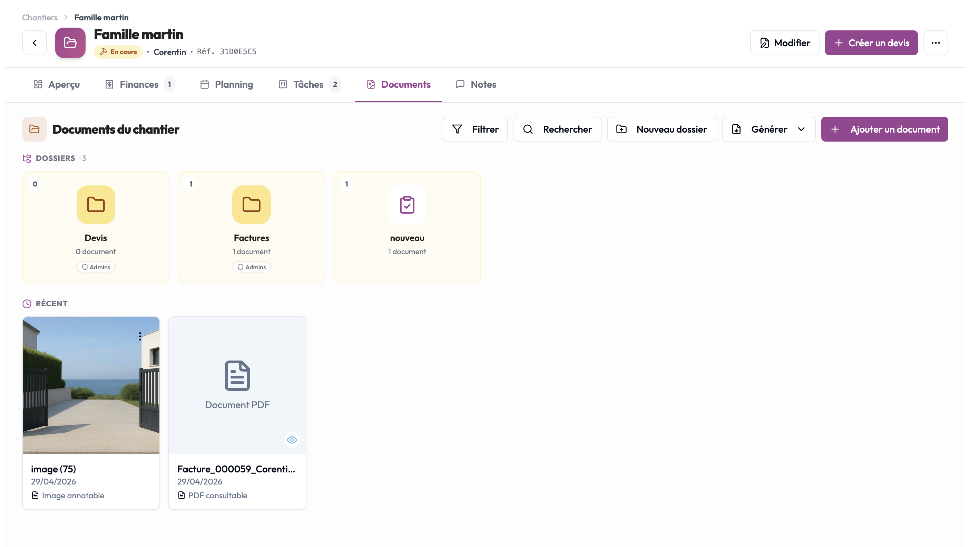Click the Corentin owner name

tap(170, 52)
